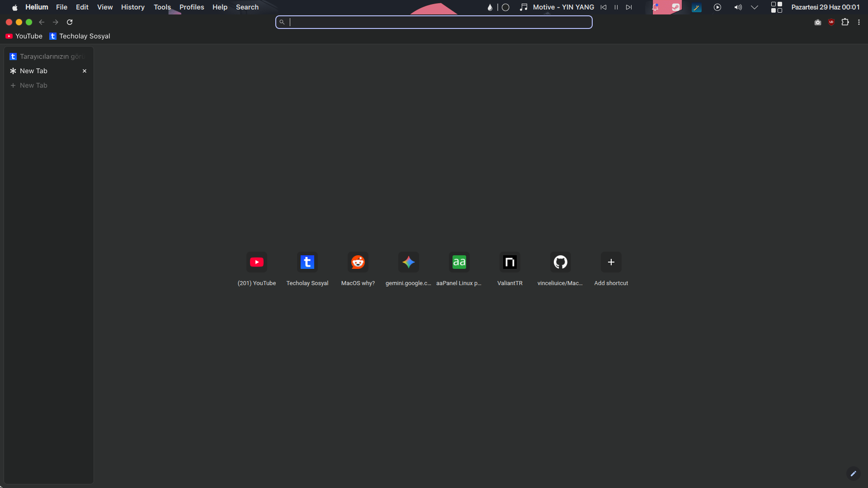This screenshot has width=868, height=488.
Task: Open the Profiles menu
Action: [x=192, y=7]
